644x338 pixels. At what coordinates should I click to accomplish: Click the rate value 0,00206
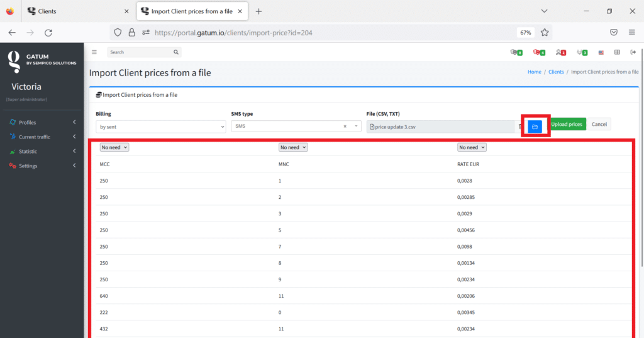click(x=466, y=296)
